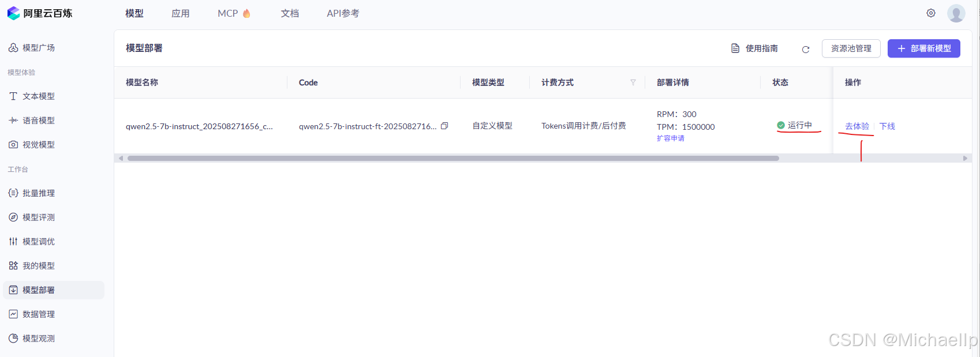Click the 部署详情 column header

[x=673, y=82]
